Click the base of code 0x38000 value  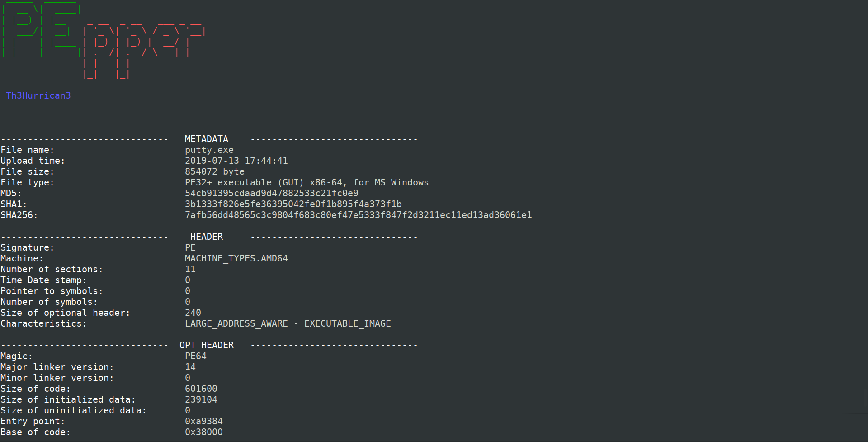point(204,432)
